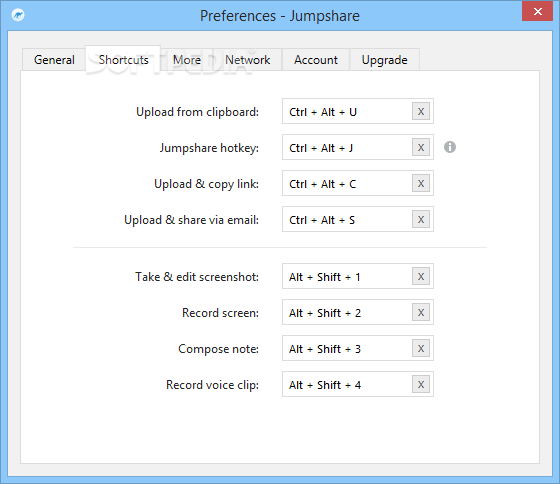Switch to the General tab
Image resolution: width=560 pixels, height=484 pixels.
(54, 60)
